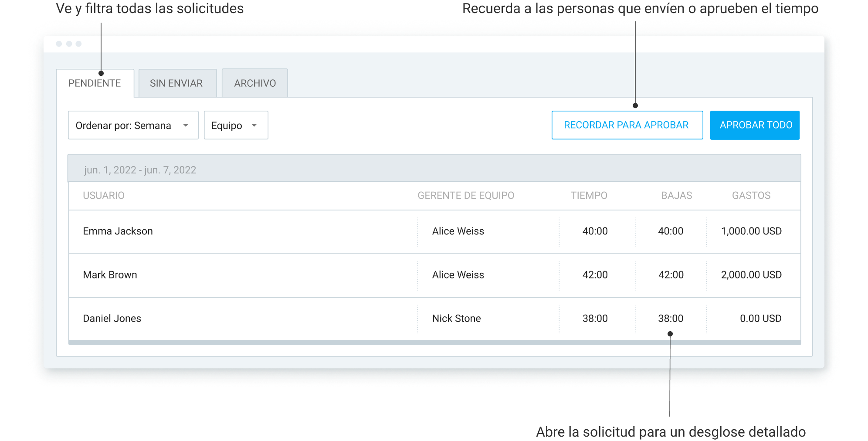Click the arrow icon in Equipo dropdown
This screenshot has height=441, width=868.
coord(254,126)
